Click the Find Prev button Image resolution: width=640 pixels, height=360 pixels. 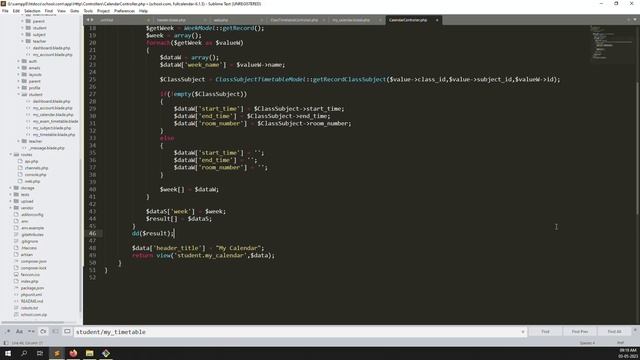coord(580,331)
